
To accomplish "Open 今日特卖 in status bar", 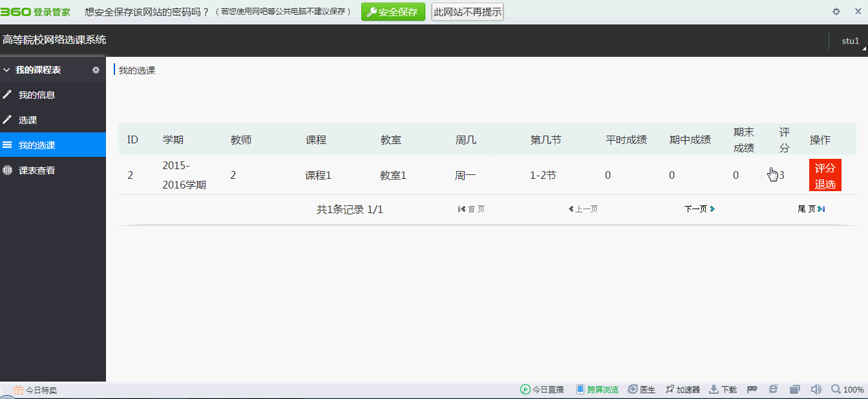I will click(36, 390).
